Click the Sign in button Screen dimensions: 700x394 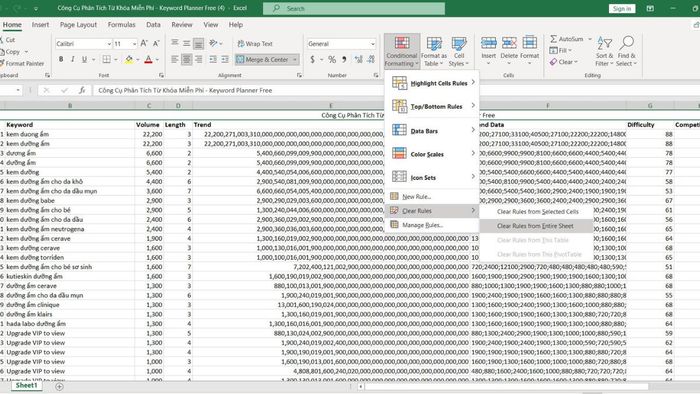(x=621, y=8)
